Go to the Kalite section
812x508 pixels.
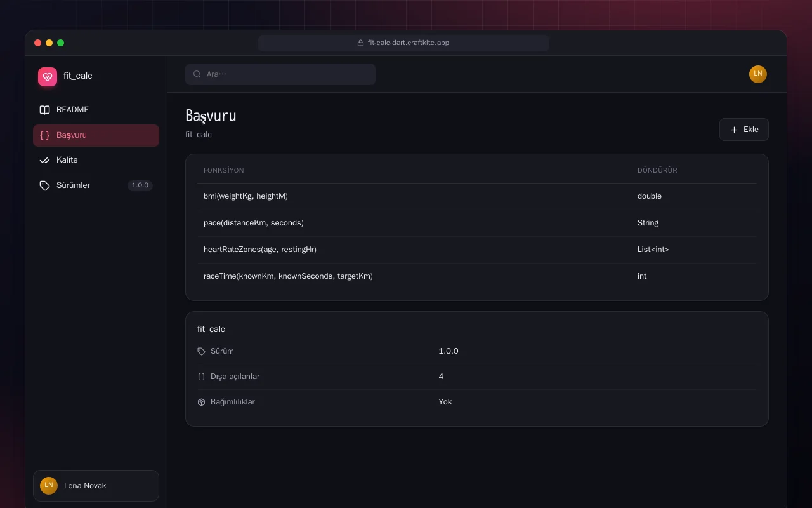click(96, 160)
